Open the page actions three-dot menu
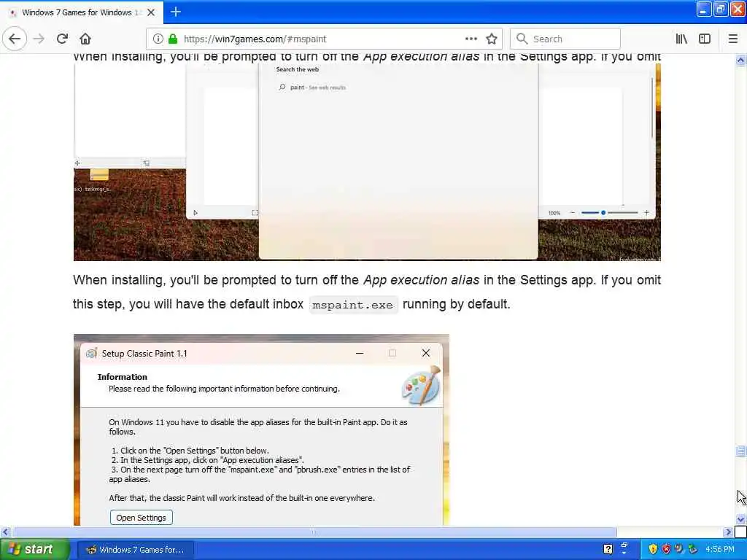This screenshot has width=747, height=560. tap(471, 39)
